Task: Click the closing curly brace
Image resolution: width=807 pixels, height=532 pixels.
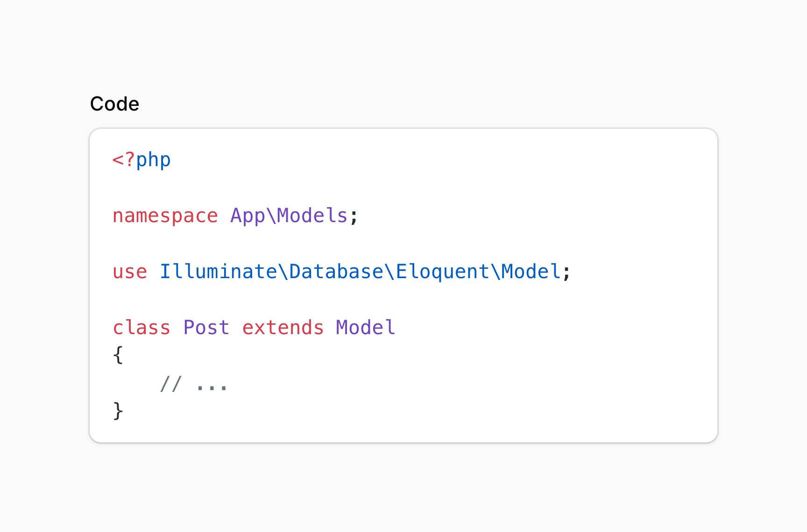Action: (x=118, y=412)
